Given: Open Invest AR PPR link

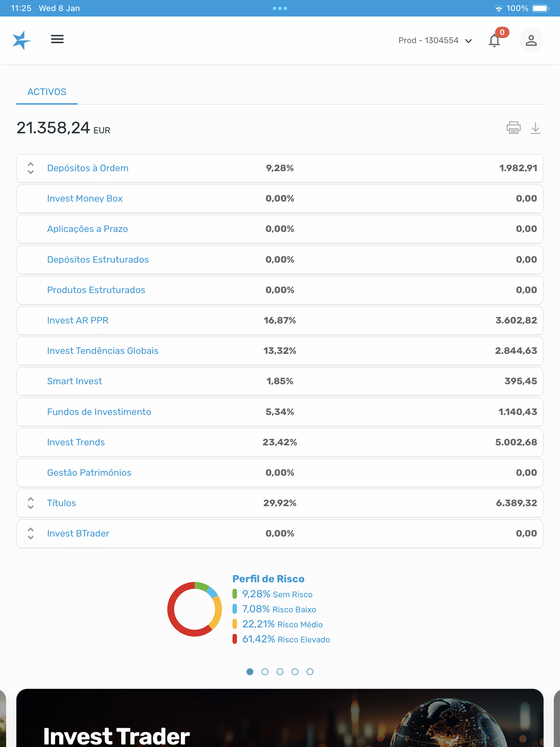Looking at the screenshot, I should (78, 320).
